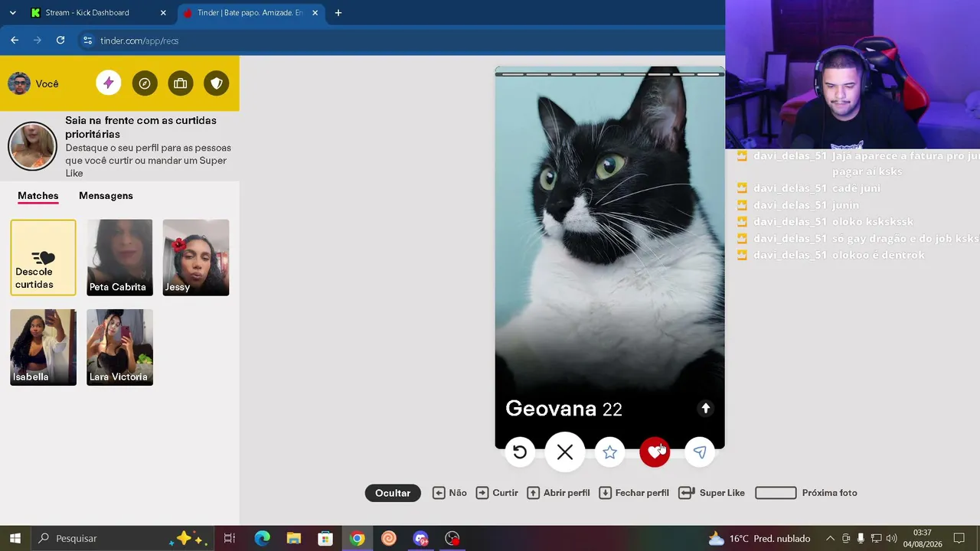This screenshot has width=980, height=551.
Task: Open the Descole curtidas card
Action: coord(43,257)
